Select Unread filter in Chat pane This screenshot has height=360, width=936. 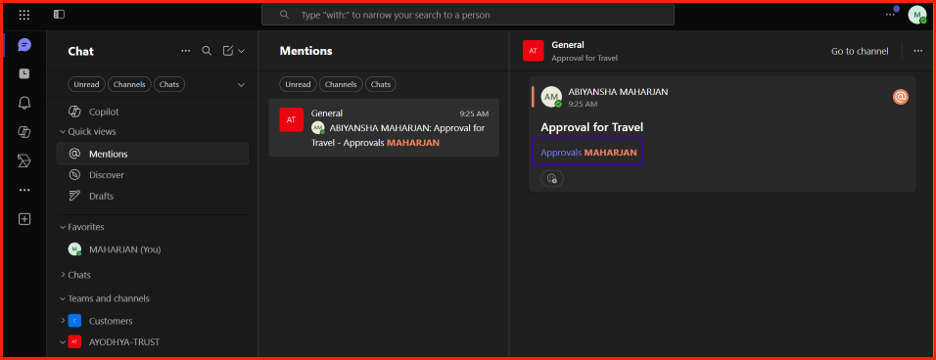point(87,85)
